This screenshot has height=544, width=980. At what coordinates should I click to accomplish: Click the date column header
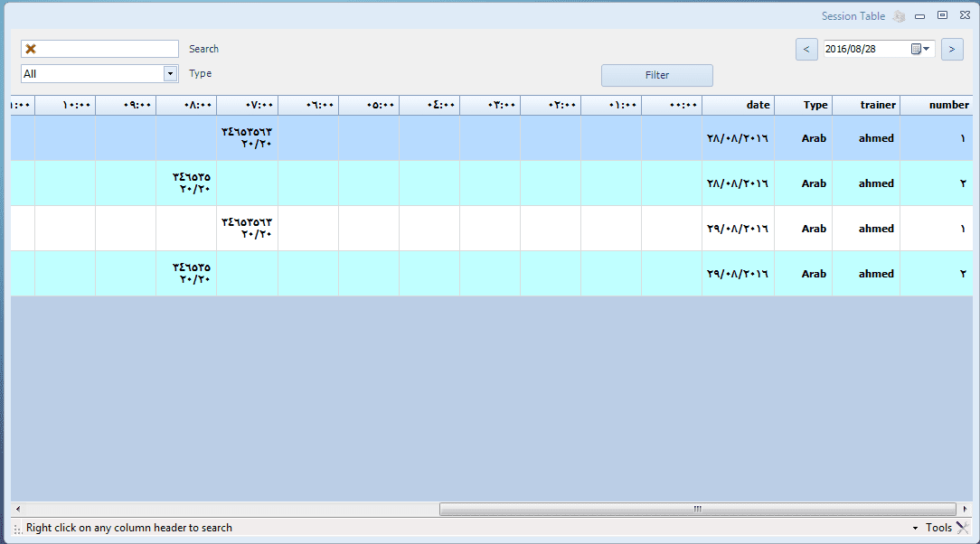(x=738, y=105)
